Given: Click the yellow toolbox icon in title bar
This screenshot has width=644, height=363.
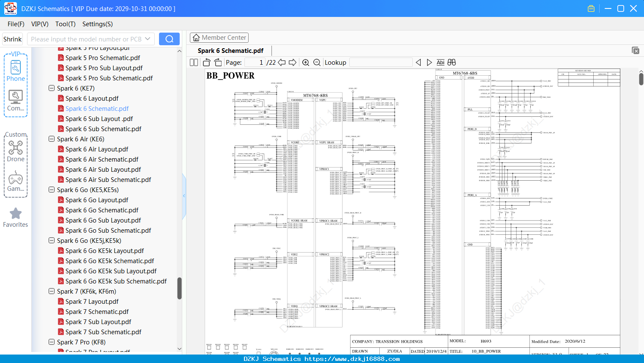Looking at the screenshot, I should [591, 8].
